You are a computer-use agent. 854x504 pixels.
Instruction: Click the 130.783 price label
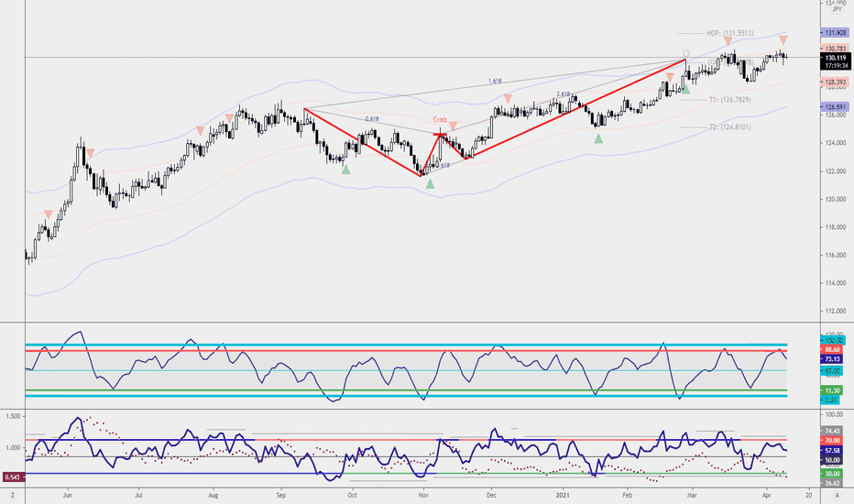pyautogui.click(x=836, y=49)
